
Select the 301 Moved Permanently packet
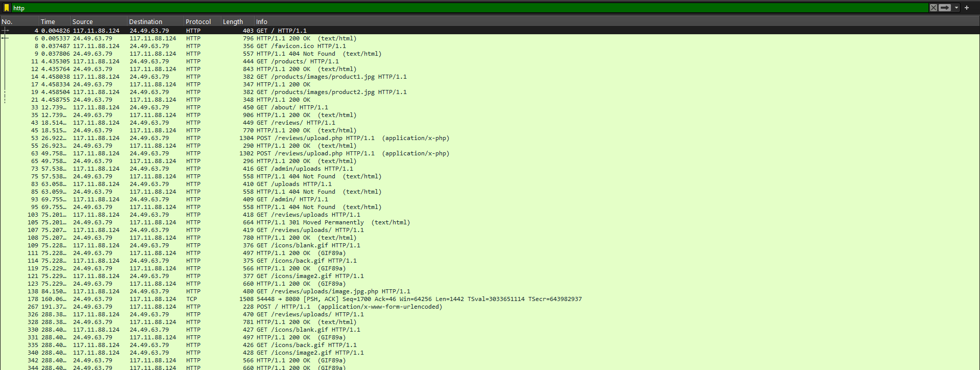click(490, 222)
